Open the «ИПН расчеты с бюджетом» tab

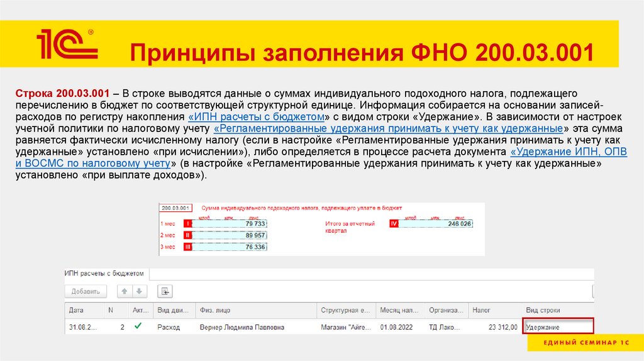(x=104, y=274)
